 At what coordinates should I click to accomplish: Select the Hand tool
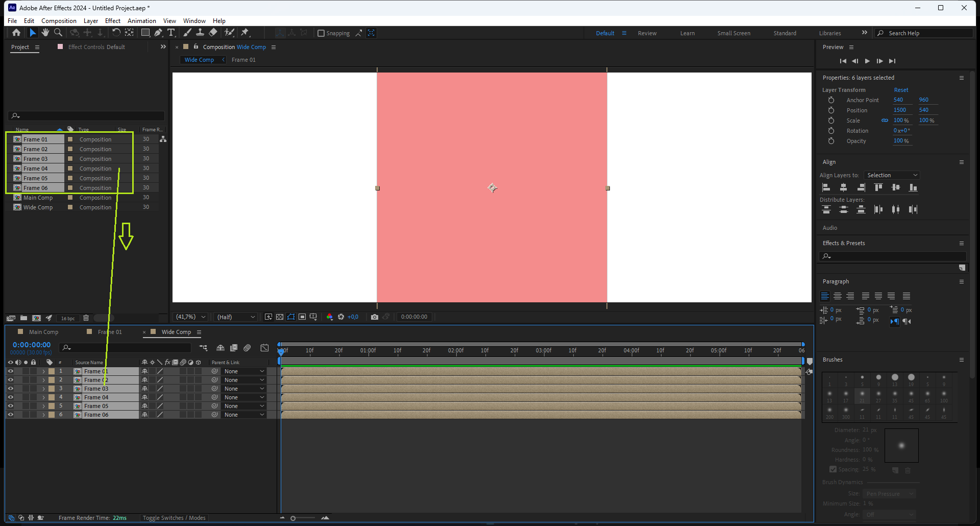pyautogui.click(x=45, y=33)
